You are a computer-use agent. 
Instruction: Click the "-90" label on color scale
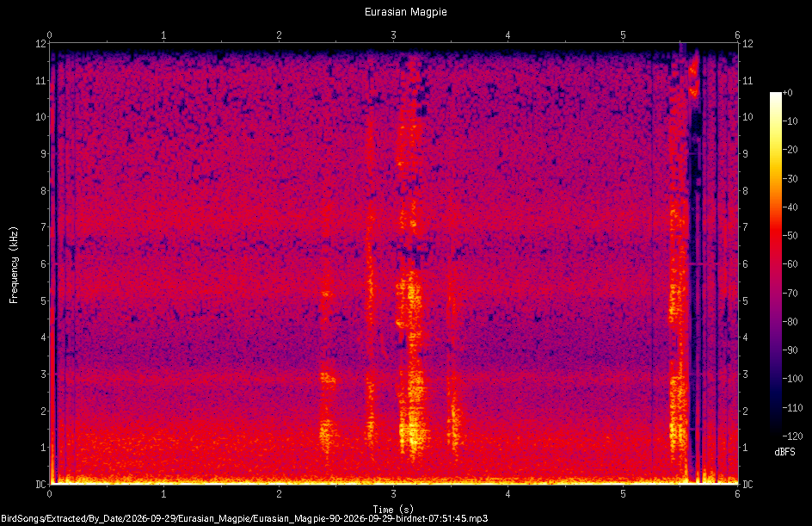point(790,350)
